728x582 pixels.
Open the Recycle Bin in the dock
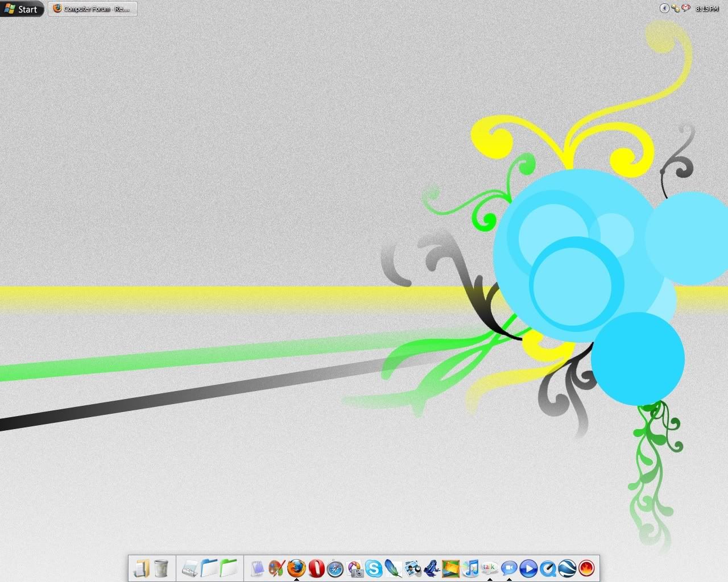tap(161, 568)
